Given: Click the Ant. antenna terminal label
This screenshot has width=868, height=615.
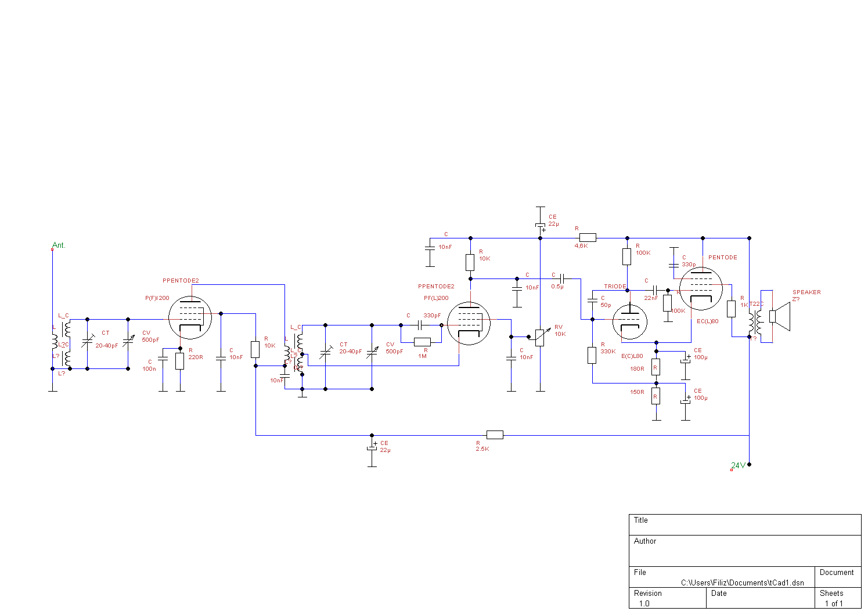Looking at the screenshot, I should pyautogui.click(x=59, y=245).
